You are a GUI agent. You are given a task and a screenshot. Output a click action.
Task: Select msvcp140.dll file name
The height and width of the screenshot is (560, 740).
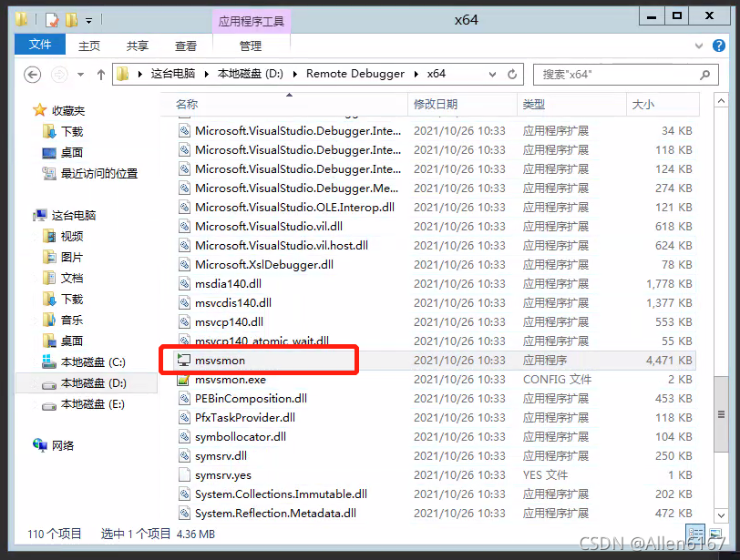pyautogui.click(x=229, y=322)
